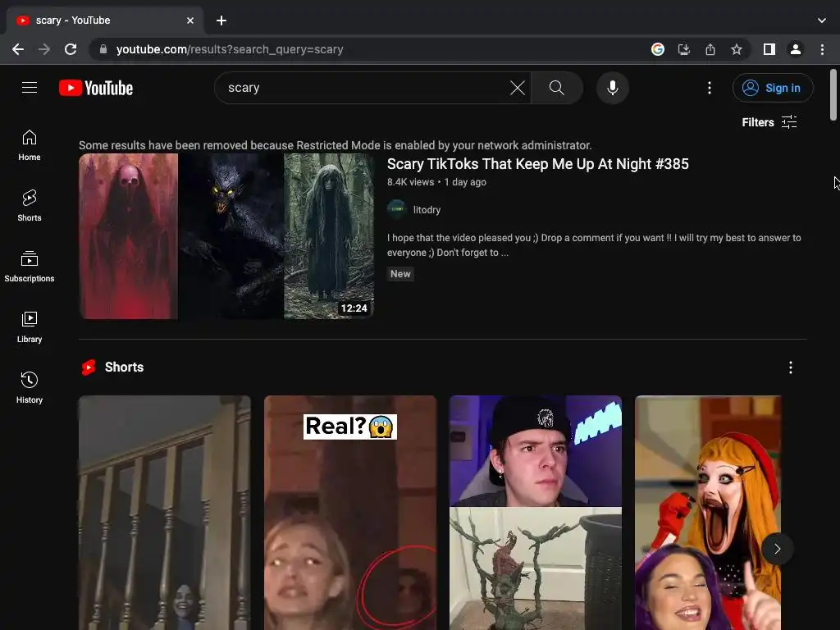Open Chrome three-dot menu
The image size is (840, 630).
(822, 49)
